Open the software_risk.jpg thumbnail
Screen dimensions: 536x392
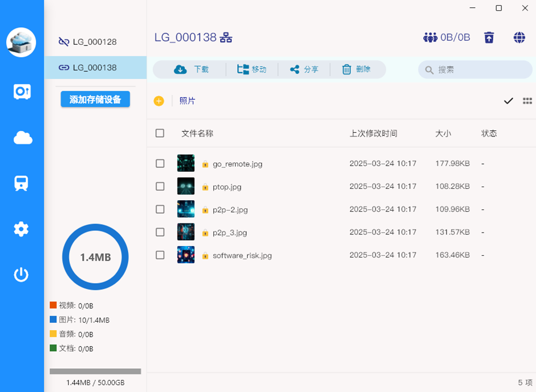pos(186,255)
